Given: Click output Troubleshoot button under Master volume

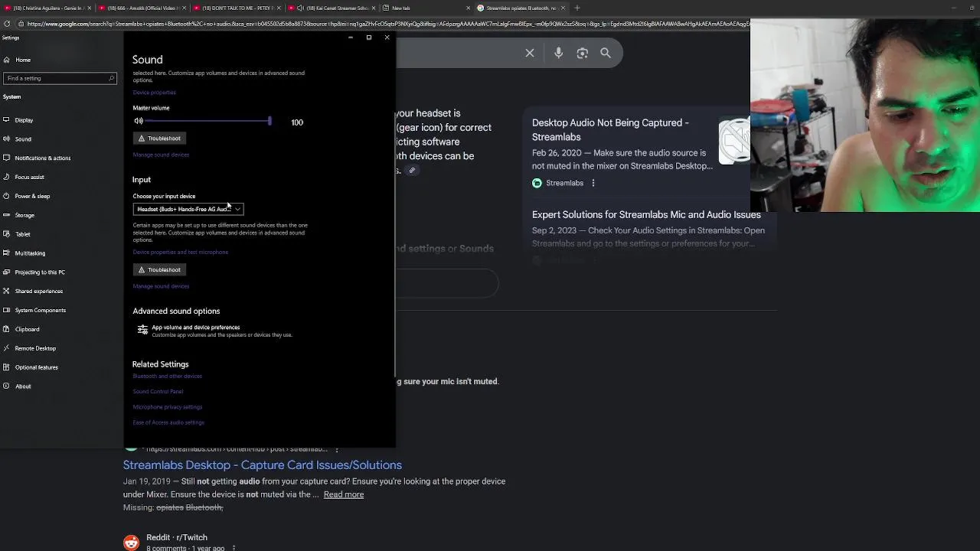Looking at the screenshot, I should pos(159,139).
